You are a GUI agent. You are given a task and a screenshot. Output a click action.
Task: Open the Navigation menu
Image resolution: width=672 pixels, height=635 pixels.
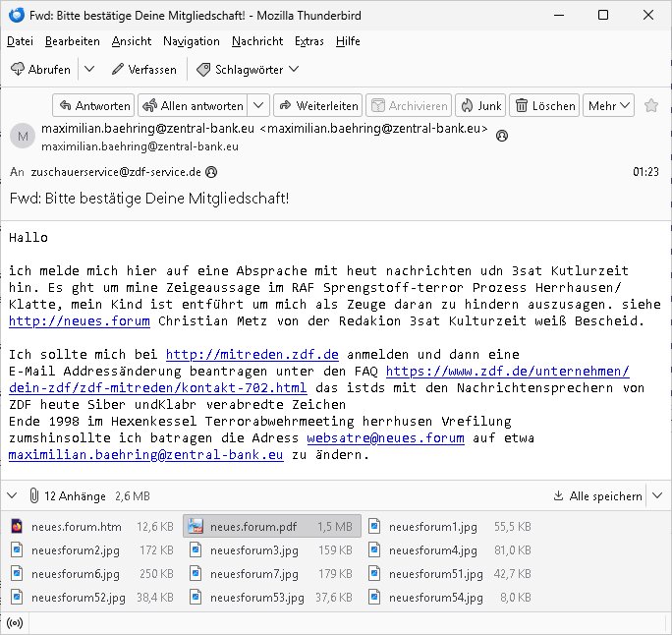[x=192, y=41]
